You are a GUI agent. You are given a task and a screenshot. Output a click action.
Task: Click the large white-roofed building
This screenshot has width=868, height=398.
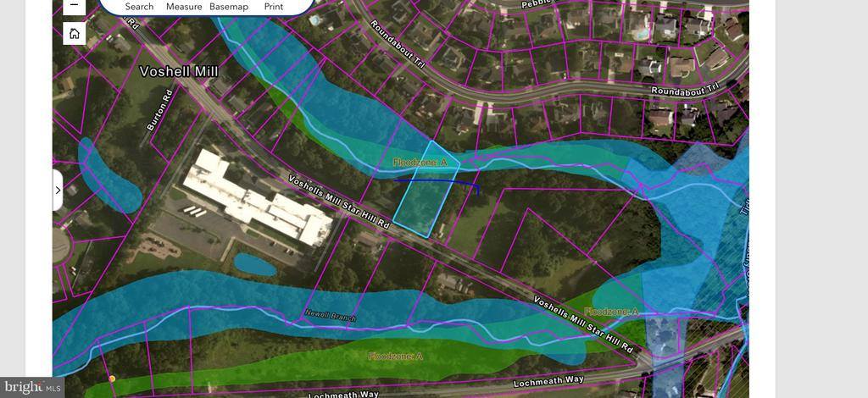coord(254,199)
